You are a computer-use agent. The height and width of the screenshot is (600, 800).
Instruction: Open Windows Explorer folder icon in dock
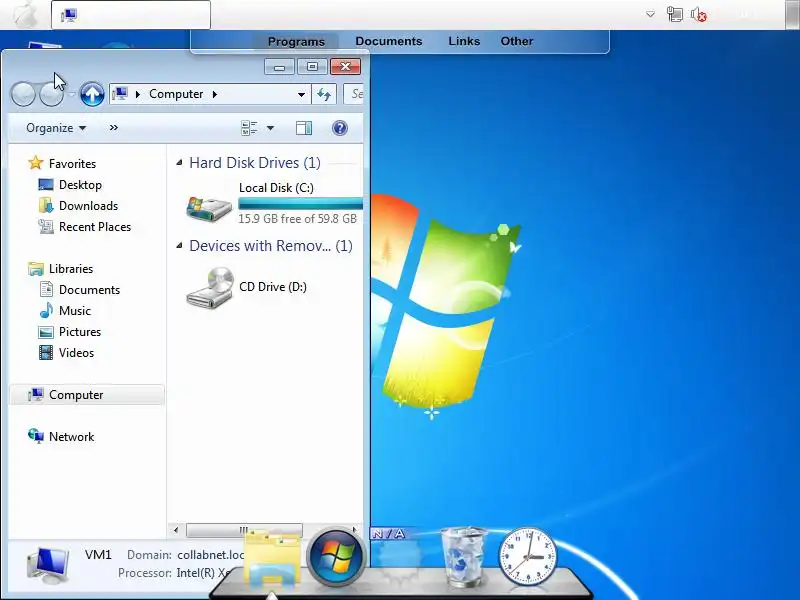[x=272, y=559]
